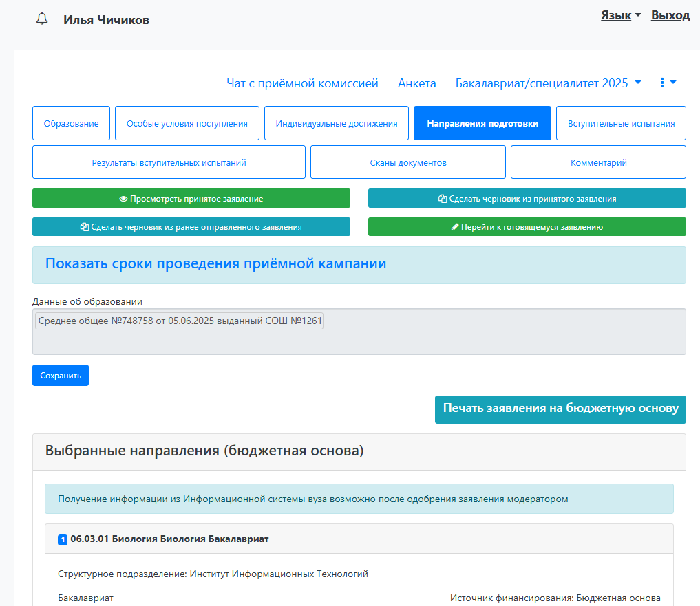Click the eye icon to view accepted application
The height and width of the screenshot is (606, 700).
point(124,199)
